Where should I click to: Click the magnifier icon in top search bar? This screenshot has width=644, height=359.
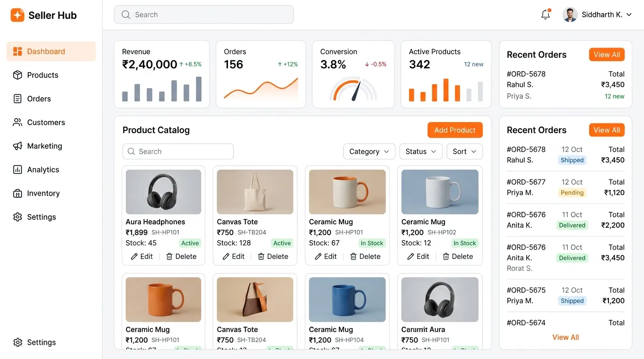click(x=126, y=14)
